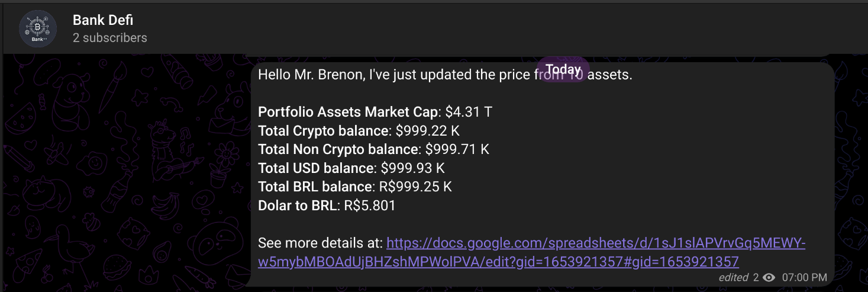
Task: Click the Total Crypto balance label
Action: click(x=324, y=130)
